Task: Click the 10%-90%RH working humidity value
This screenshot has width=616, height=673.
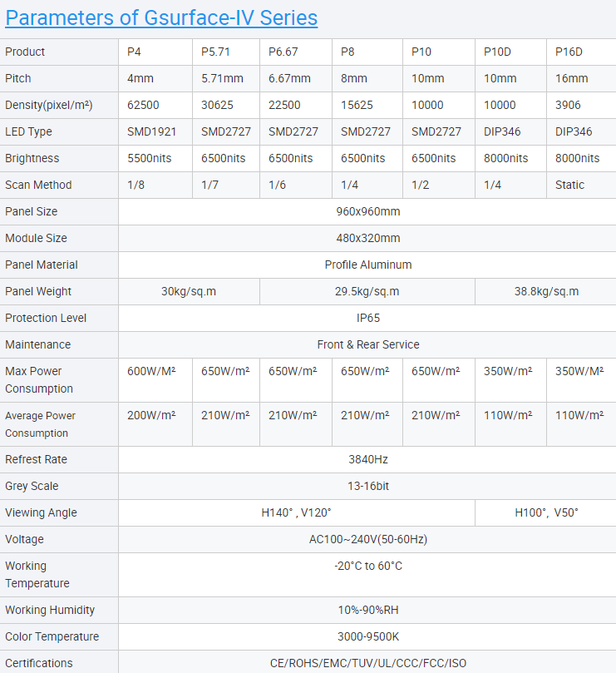Action: 367,610
